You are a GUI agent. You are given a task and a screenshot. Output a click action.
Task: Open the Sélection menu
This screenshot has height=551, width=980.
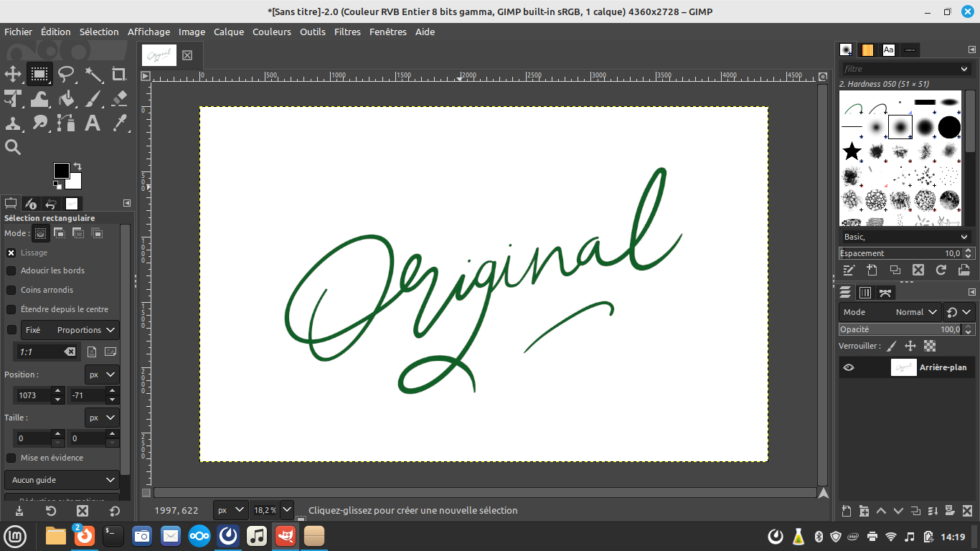(99, 32)
